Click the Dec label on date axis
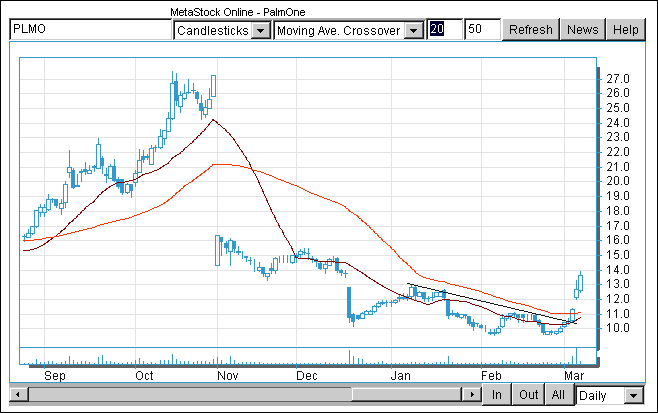The image size is (658, 413). (307, 375)
